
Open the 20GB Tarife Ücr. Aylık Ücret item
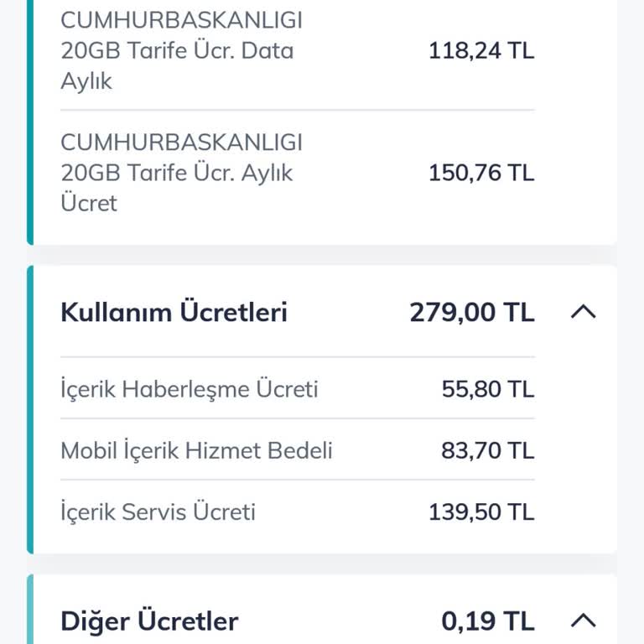[x=181, y=173]
